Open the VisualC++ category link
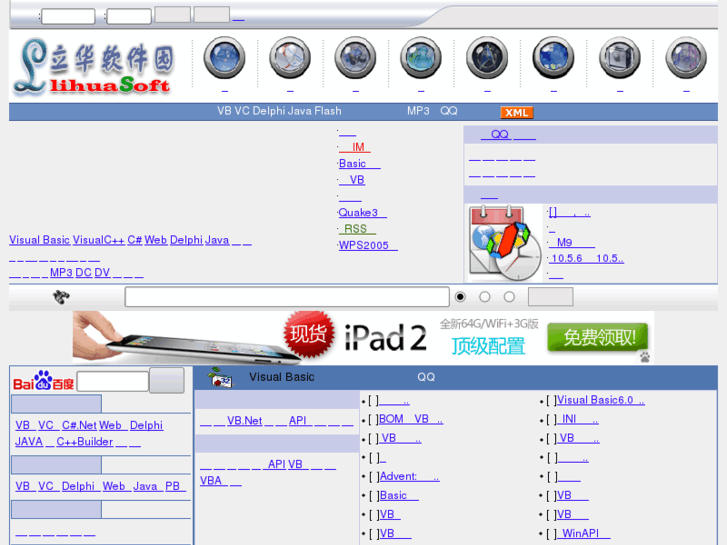Screen dimensions: 727x545 point(99,240)
